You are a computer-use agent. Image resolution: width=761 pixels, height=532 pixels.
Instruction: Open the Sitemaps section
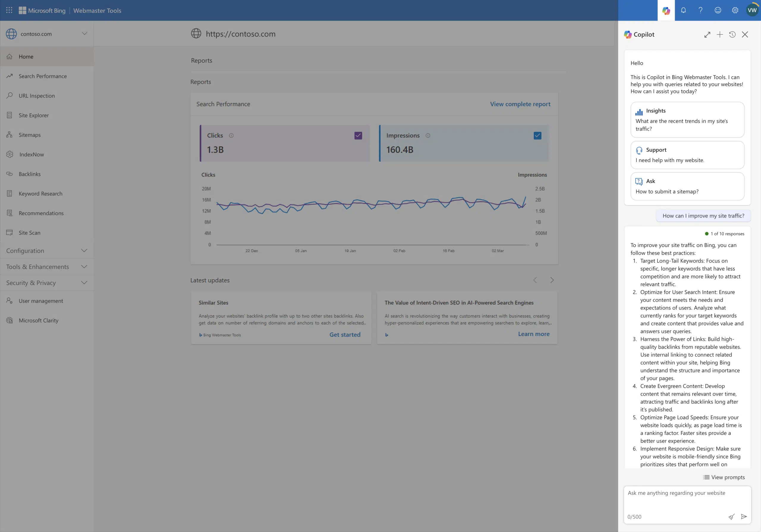29,135
